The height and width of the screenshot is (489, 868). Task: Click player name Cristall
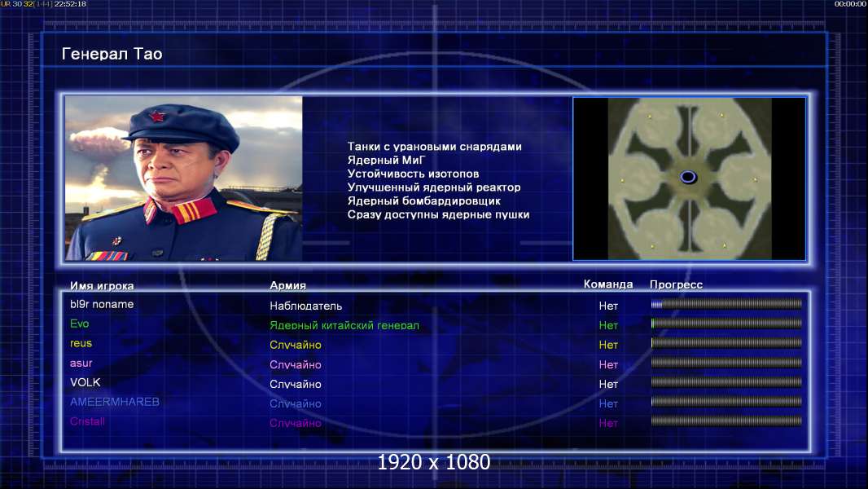pyautogui.click(x=87, y=421)
